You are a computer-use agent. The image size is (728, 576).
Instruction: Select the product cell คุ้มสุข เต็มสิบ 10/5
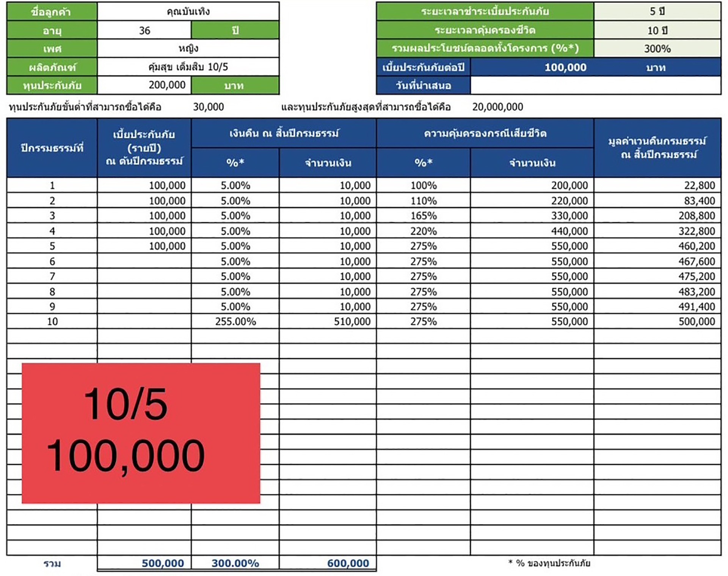(x=188, y=67)
